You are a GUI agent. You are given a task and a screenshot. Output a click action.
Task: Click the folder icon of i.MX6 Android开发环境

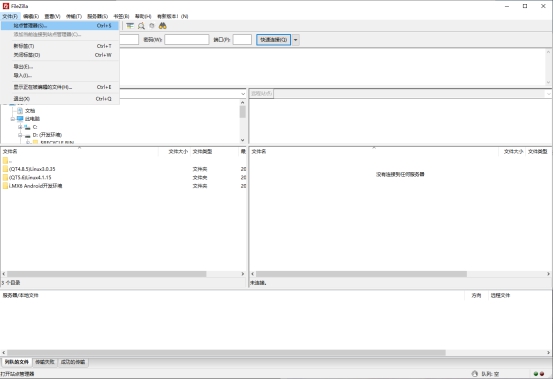pos(5,186)
